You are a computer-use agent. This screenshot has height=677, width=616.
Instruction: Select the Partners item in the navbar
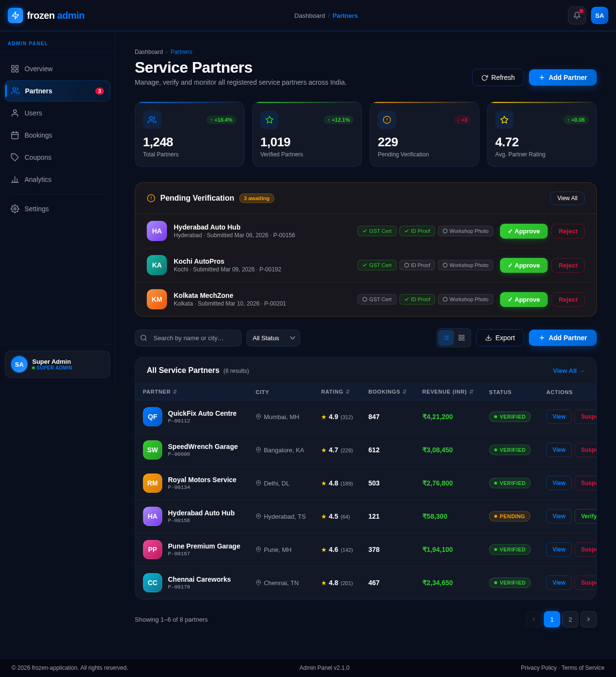(x=345, y=15)
